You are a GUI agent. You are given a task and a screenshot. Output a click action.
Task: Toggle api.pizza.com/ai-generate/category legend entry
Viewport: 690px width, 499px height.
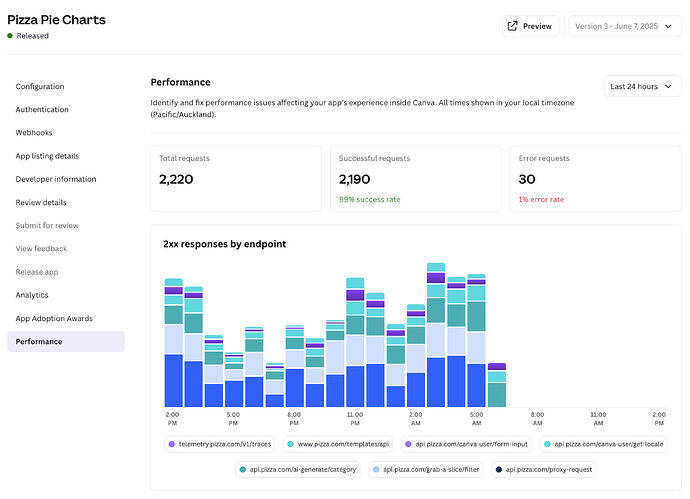298,470
